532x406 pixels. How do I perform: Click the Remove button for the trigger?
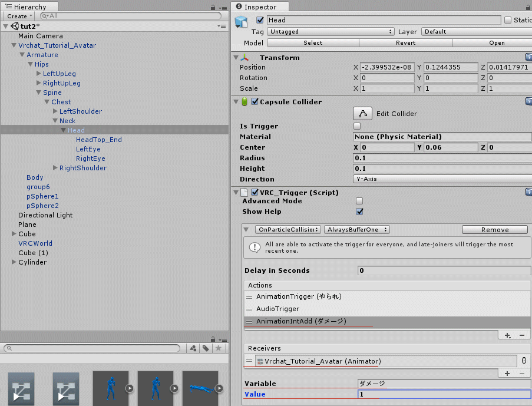coord(495,230)
